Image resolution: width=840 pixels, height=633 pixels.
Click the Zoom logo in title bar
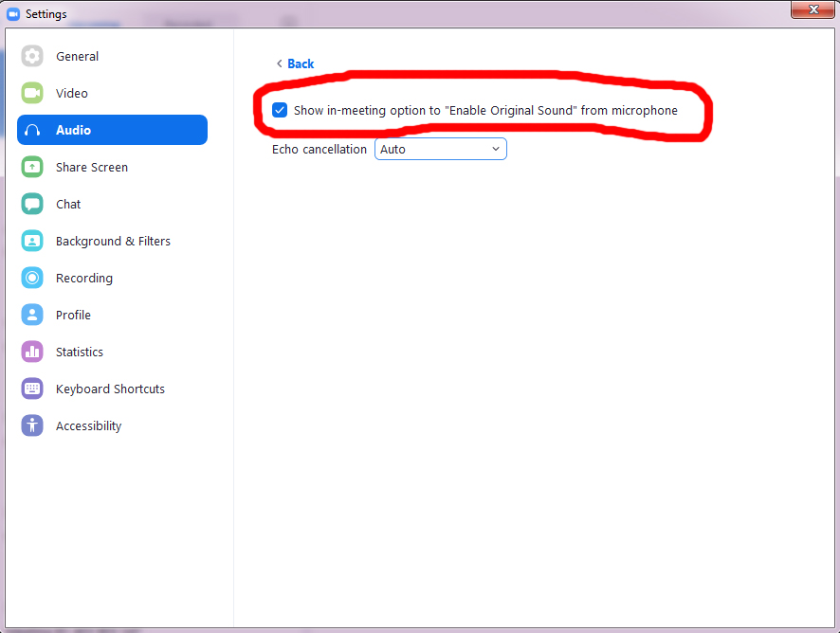pos(13,14)
